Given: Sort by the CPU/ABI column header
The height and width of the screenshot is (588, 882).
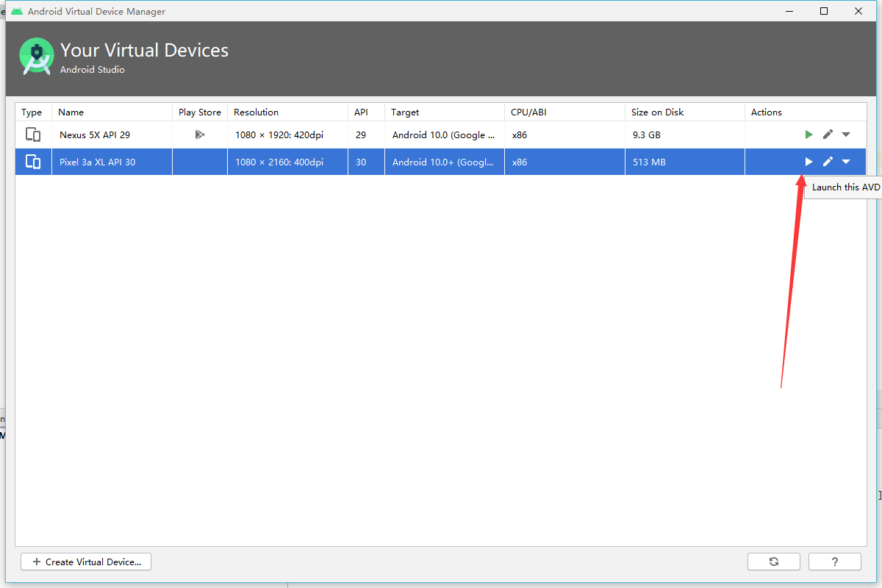Looking at the screenshot, I should (564, 112).
